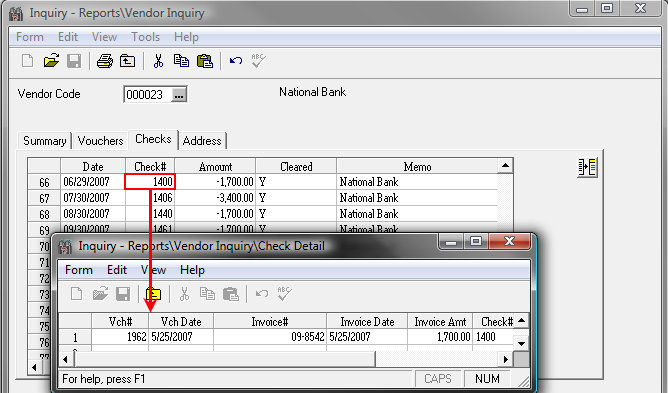Click the Cut scissors icon in main toolbar

(x=158, y=61)
